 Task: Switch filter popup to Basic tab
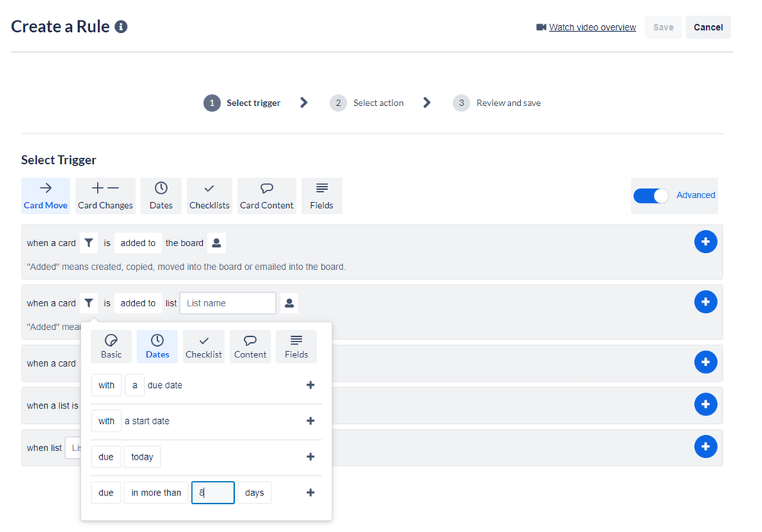tap(111, 347)
